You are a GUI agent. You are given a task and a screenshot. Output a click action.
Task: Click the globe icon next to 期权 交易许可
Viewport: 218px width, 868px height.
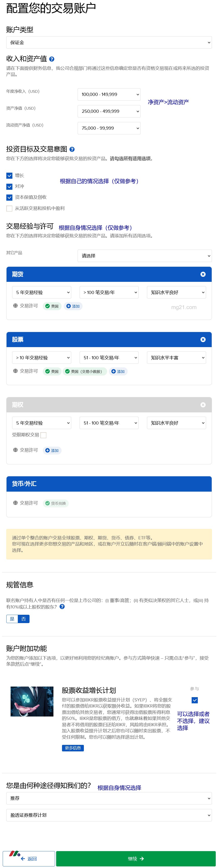(15, 450)
